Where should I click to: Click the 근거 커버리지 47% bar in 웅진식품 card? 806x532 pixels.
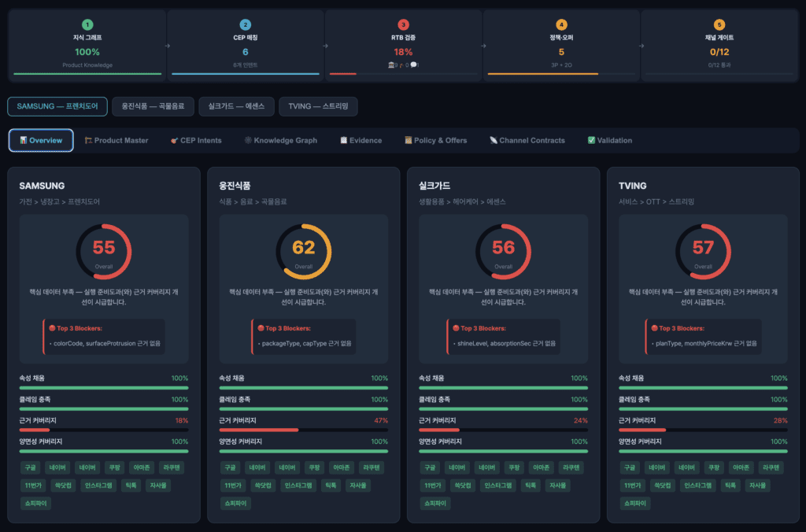pos(303,430)
